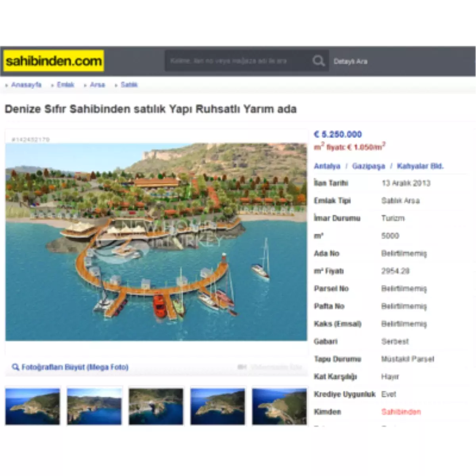Click the Antalya location link
This screenshot has width=476, height=476.
coord(327,166)
